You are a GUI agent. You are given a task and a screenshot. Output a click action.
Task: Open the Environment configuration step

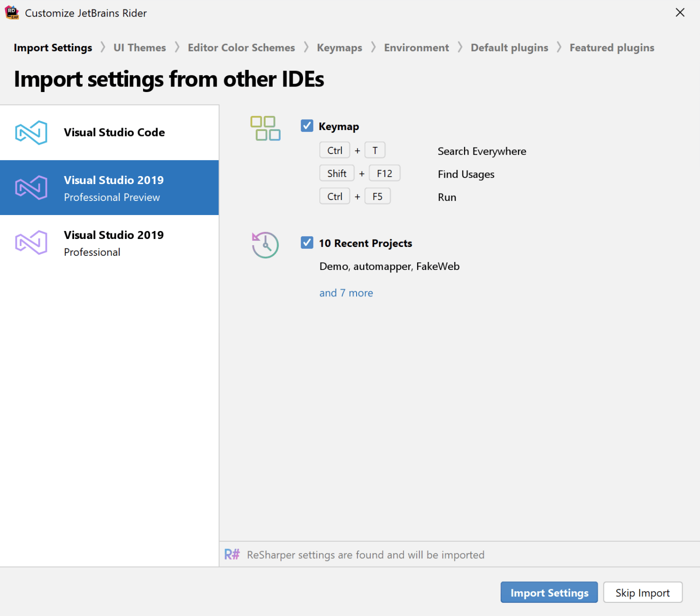[416, 47]
